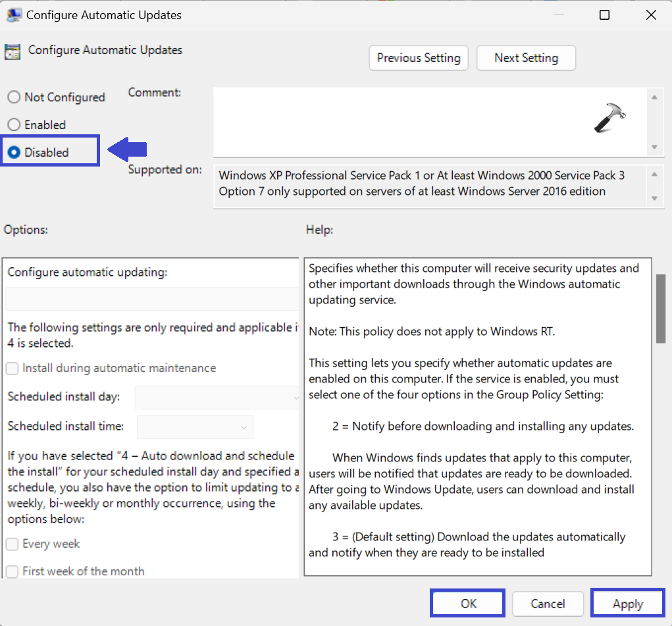Click the 'Configure automatic updating:' label
672x626 pixels.
pos(88,273)
